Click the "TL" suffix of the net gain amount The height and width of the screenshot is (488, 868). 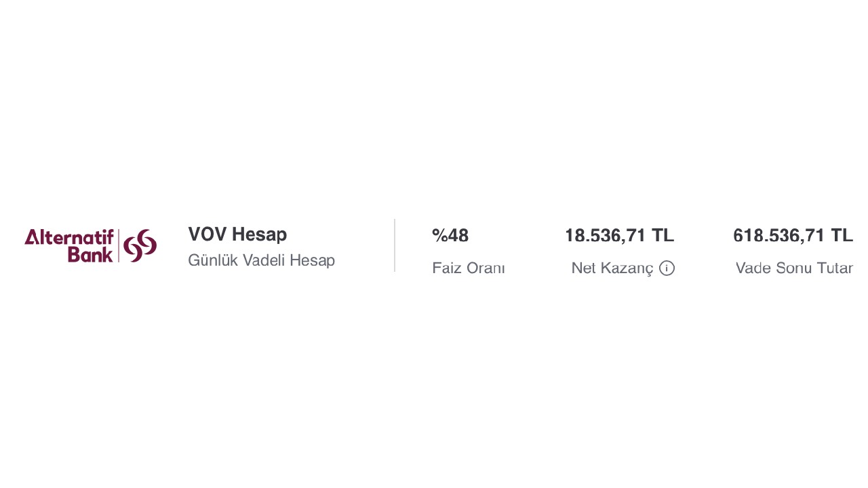pos(663,236)
